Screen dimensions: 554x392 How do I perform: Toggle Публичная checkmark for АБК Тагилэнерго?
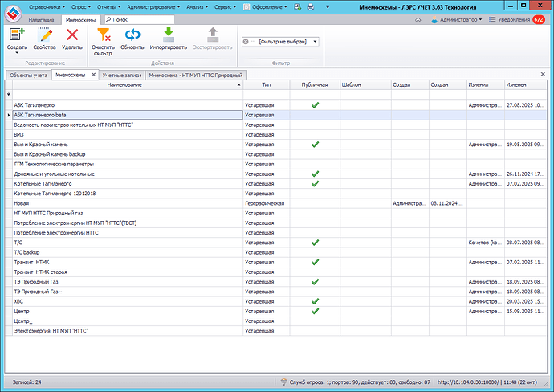[315, 104]
